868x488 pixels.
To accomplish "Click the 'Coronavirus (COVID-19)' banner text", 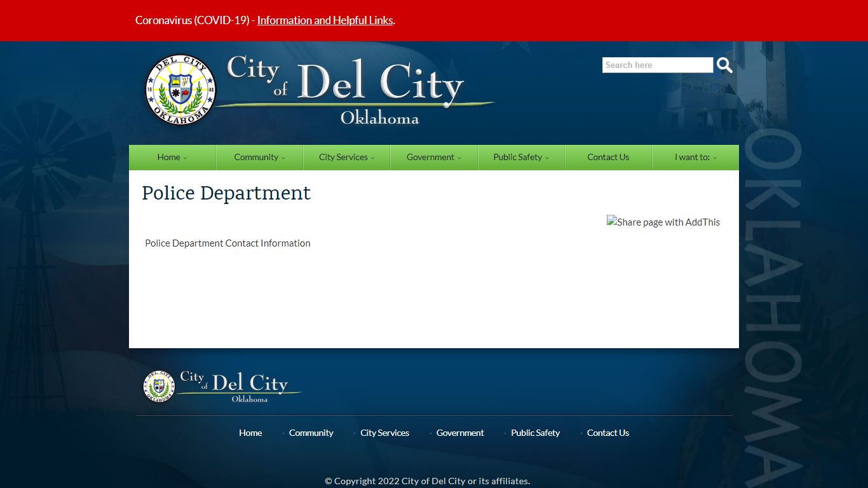I will pyautogui.click(x=193, y=20).
